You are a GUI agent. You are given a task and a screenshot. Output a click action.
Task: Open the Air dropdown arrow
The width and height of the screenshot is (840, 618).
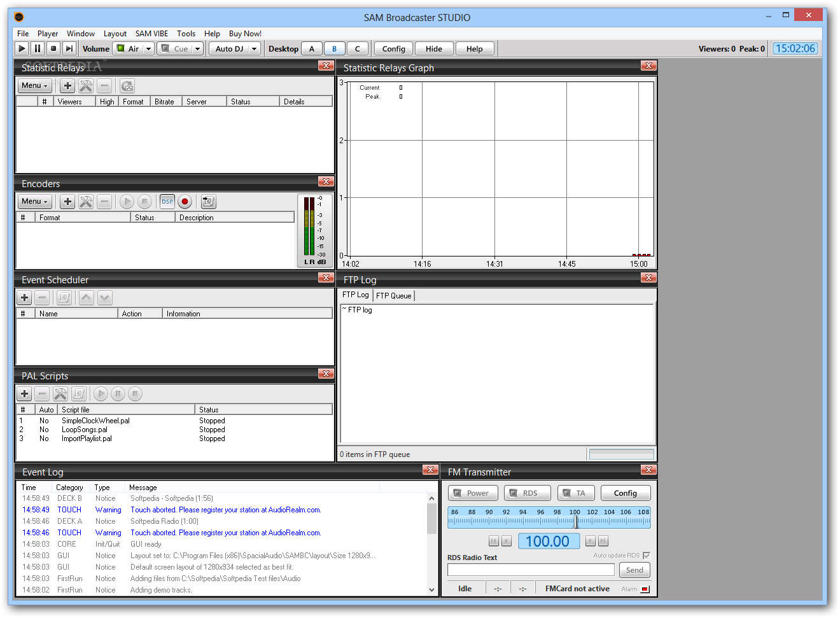148,48
